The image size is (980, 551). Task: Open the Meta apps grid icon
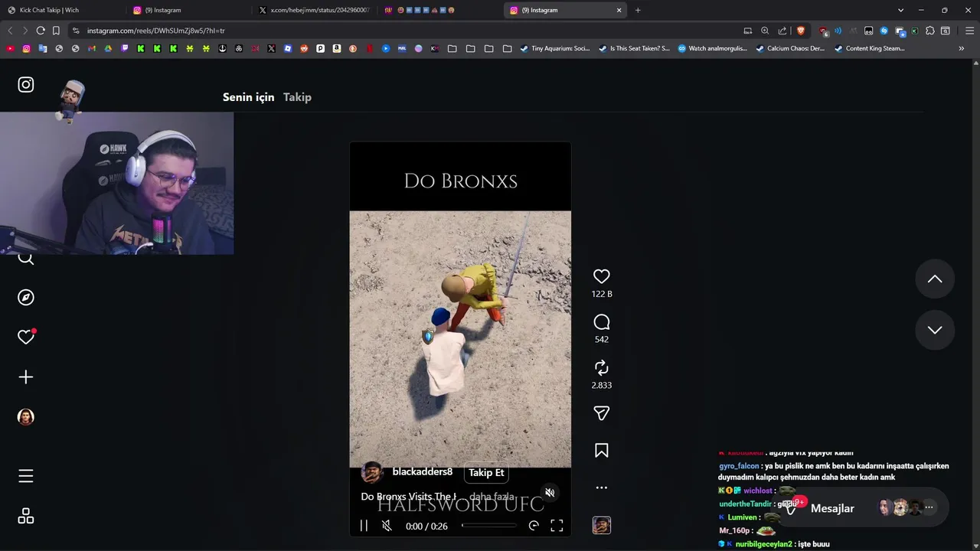pos(26,517)
